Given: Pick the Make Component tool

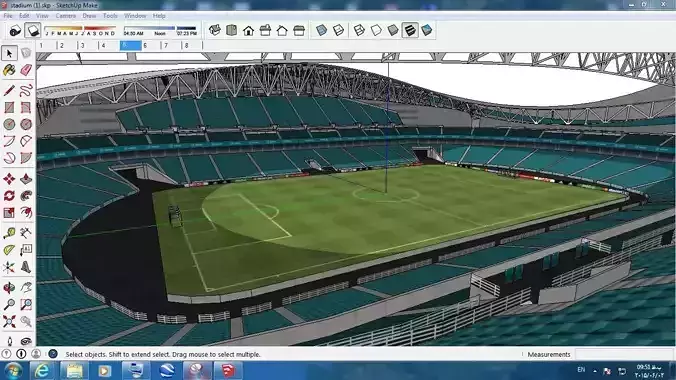Looking at the screenshot, I should [x=26, y=53].
